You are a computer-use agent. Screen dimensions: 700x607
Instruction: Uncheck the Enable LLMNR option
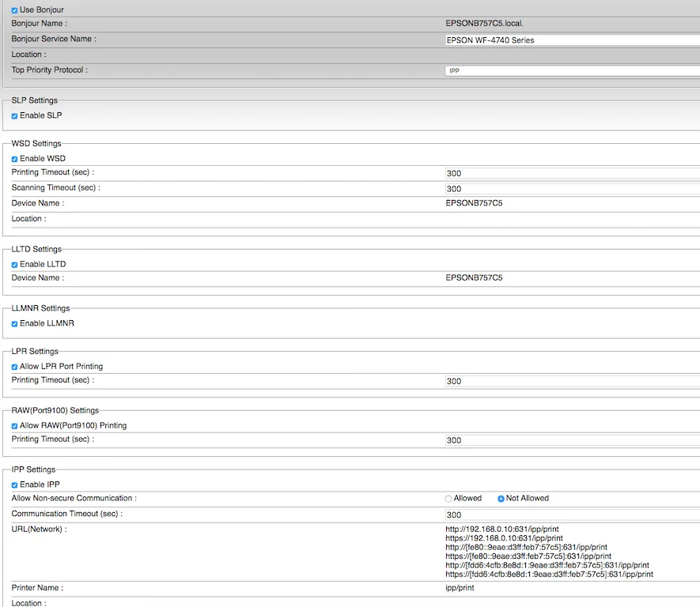click(x=15, y=324)
